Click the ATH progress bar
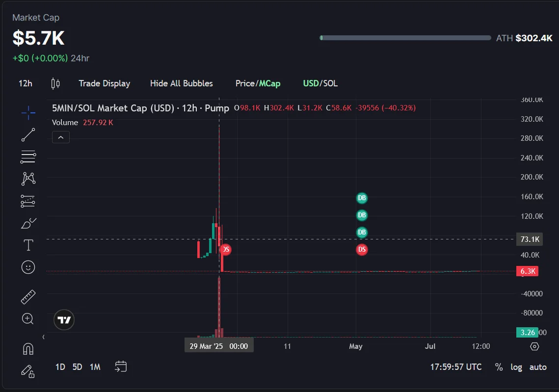The image size is (559, 392). [405, 38]
